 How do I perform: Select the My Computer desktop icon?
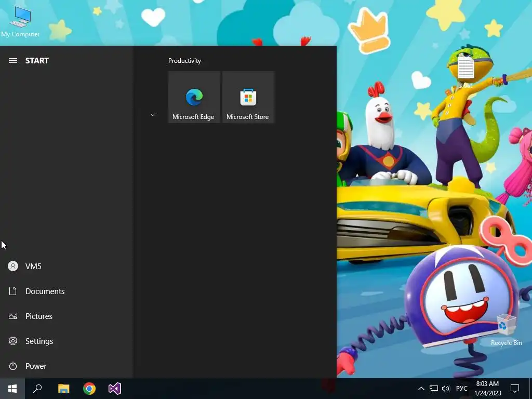click(20, 22)
